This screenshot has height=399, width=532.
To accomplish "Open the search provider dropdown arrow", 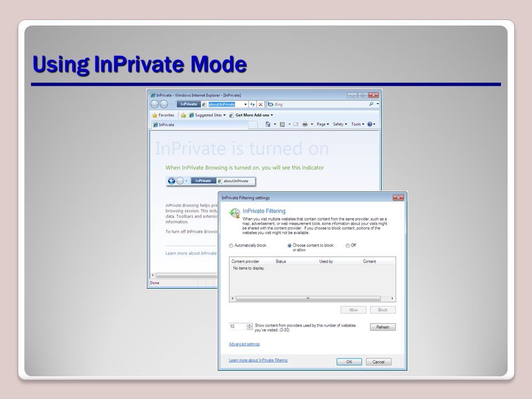I will click(377, 104).
